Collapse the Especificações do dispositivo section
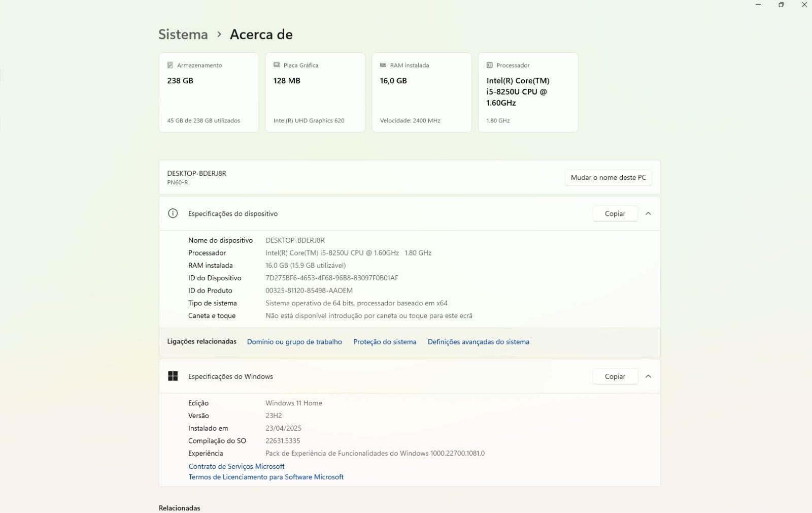812x513 pixels. point(648,213)
